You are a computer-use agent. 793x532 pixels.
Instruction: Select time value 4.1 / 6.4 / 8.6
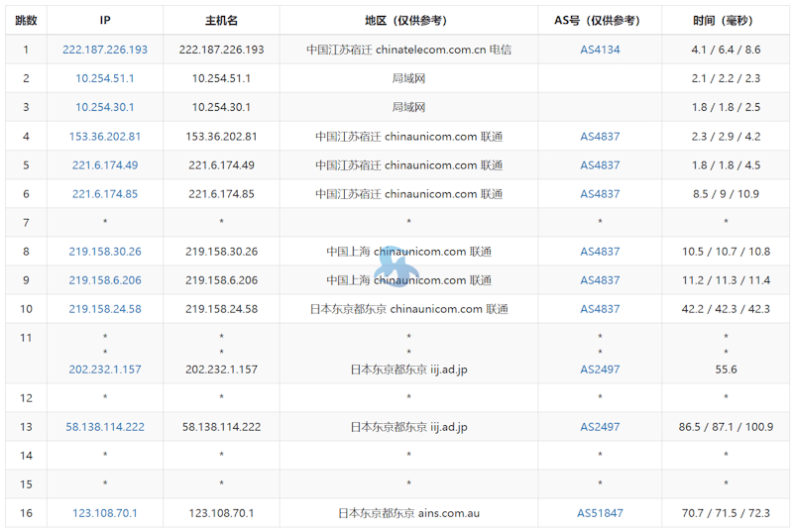tap(726, 50)
